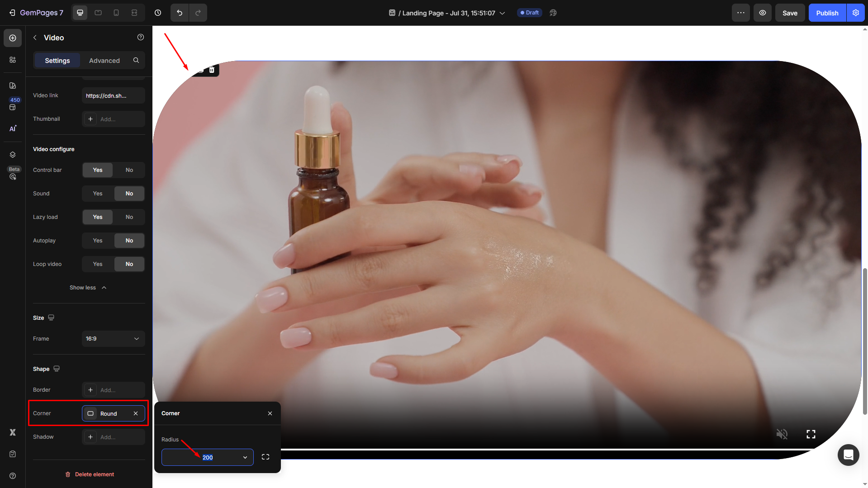Open the add element plus icon in sidebar
868x488 pixels.
(13, 38)
